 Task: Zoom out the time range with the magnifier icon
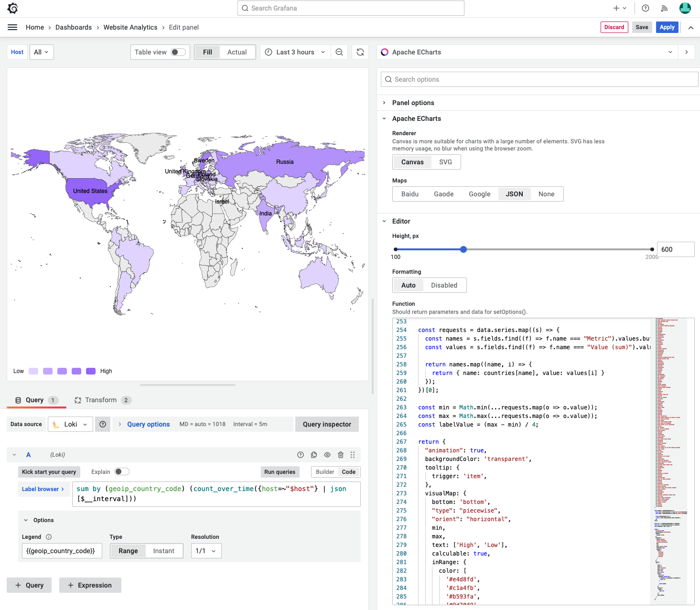(x=339, y=52)
